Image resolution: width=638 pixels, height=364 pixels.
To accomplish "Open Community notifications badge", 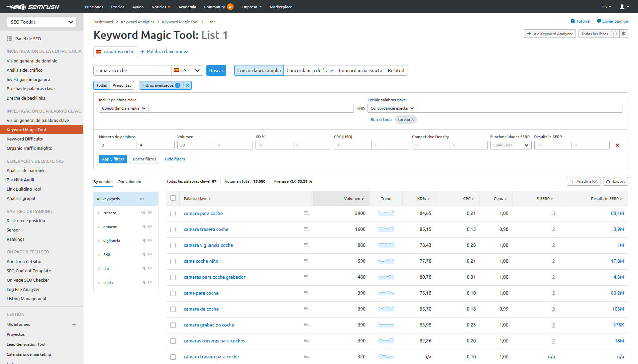I will coord(230,7).
